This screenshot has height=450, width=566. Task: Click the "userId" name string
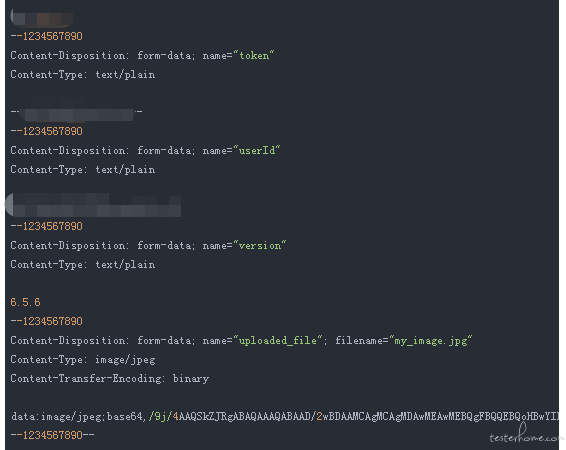(257, 150)
